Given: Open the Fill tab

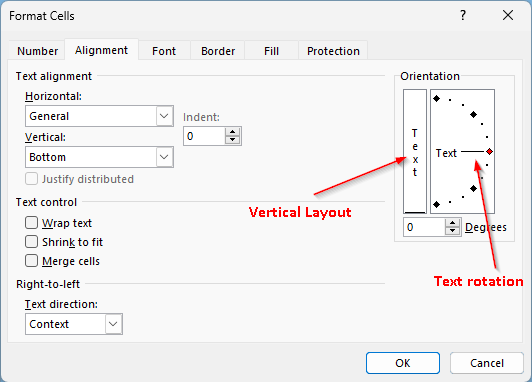Looking at the screenshot, I should coord(271,51).
